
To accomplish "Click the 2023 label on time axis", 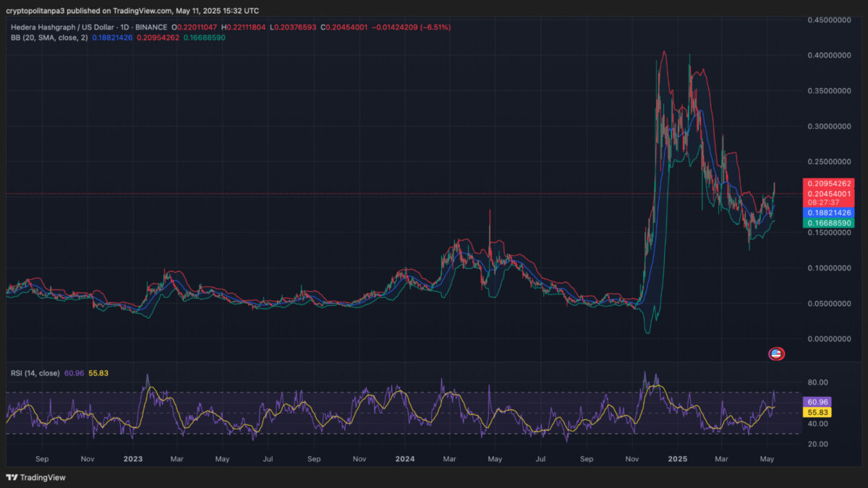I will coord(132,459).
